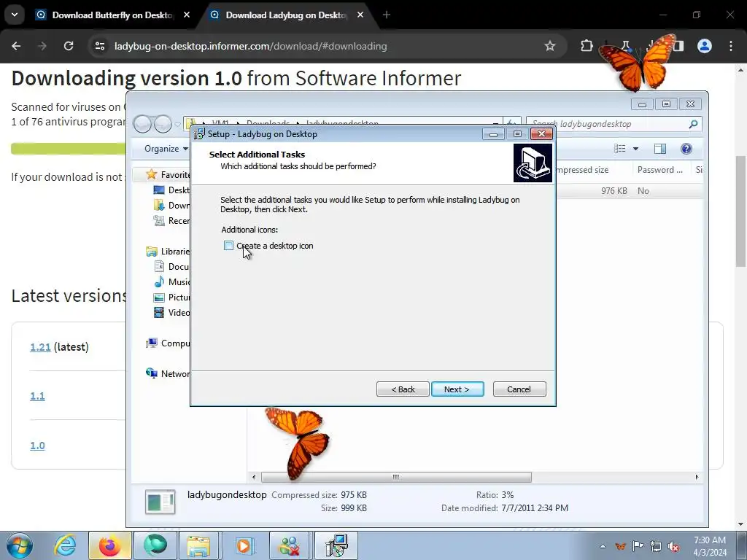Select Computer in Explorer sidebar
Screen dimensions: 747x560
[x=169, y=343]
